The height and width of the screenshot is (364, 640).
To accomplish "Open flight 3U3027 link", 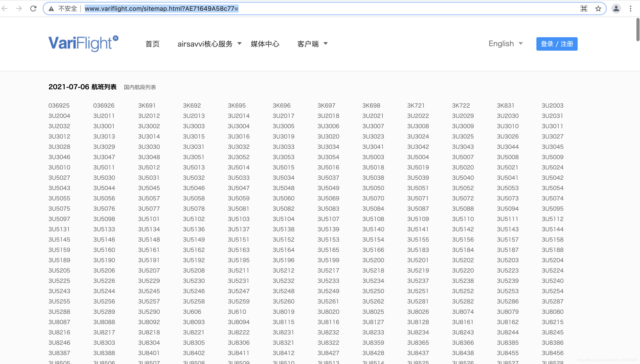I will pos(553,136).
